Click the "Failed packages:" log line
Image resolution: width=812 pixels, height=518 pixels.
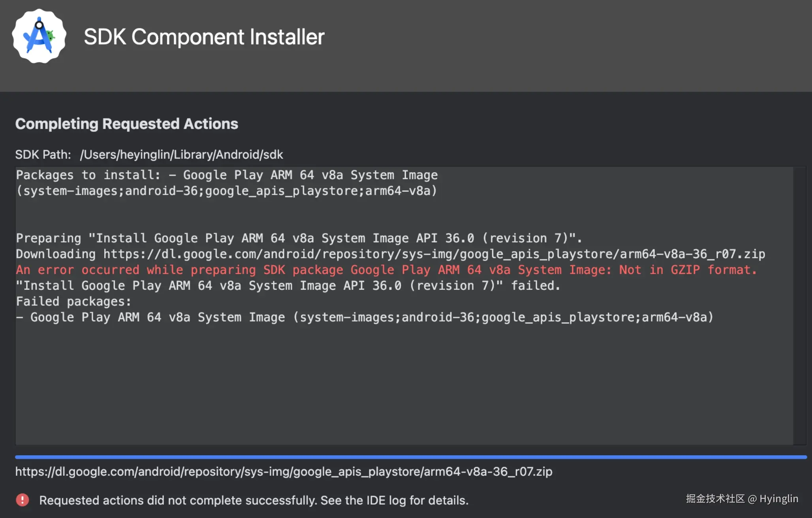click(73, 301)
